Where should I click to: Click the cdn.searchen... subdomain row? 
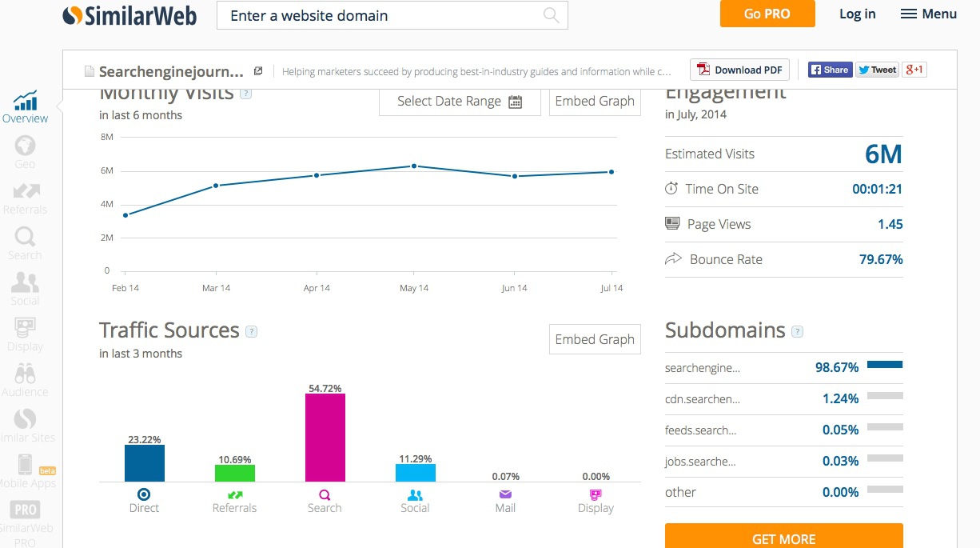[784, 398]
